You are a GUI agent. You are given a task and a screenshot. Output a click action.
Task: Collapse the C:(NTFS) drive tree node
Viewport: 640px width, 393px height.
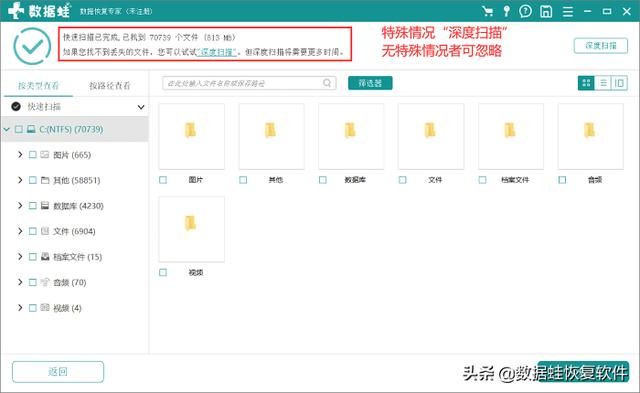pyautogui.click(x=7, y=129)
